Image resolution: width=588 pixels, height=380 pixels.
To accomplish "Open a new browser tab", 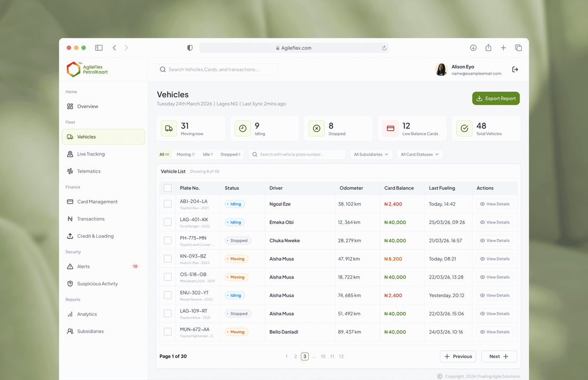I will pyautogui.click(x=503, y=48).
